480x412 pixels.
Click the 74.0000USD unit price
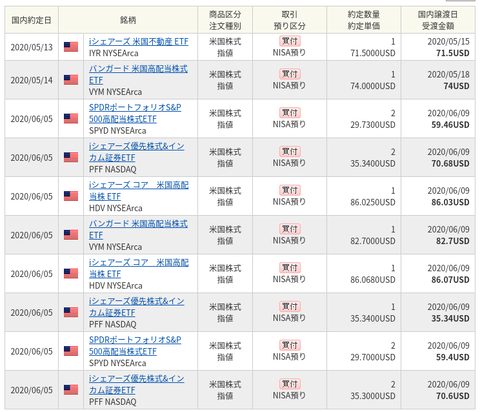point(373,86)
